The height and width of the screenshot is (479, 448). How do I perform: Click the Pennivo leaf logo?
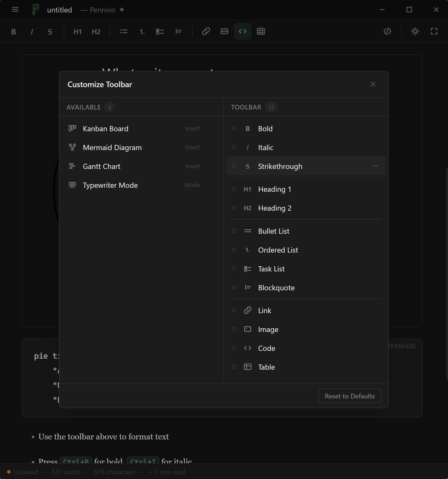coord(35,10)
